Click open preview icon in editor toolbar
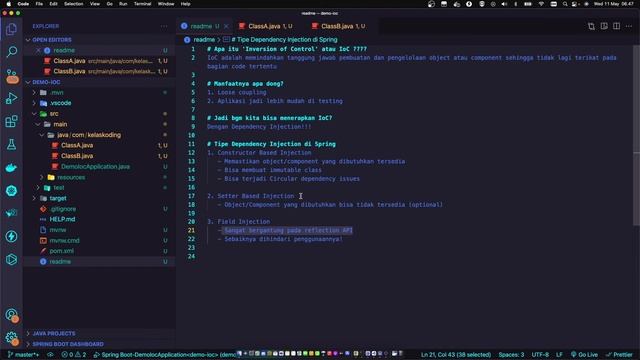Viewport: 640px width, 360px height. coord(604,26)
